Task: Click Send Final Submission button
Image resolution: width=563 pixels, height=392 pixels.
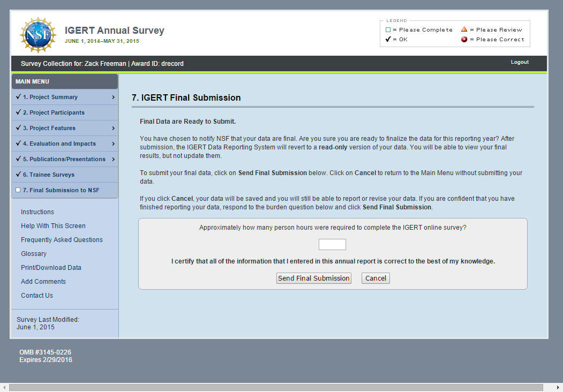Action: pyautogui.click(x=314, y=278)
